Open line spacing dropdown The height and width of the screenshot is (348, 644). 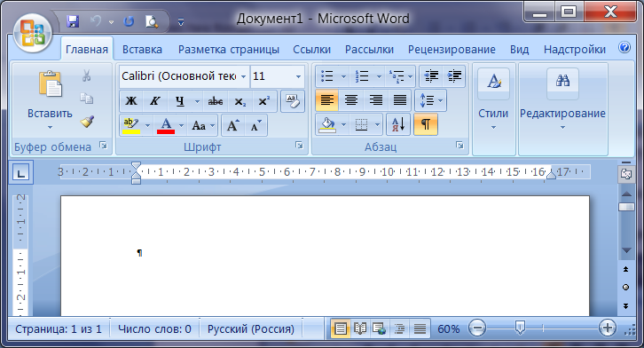[x=430, y=100]
